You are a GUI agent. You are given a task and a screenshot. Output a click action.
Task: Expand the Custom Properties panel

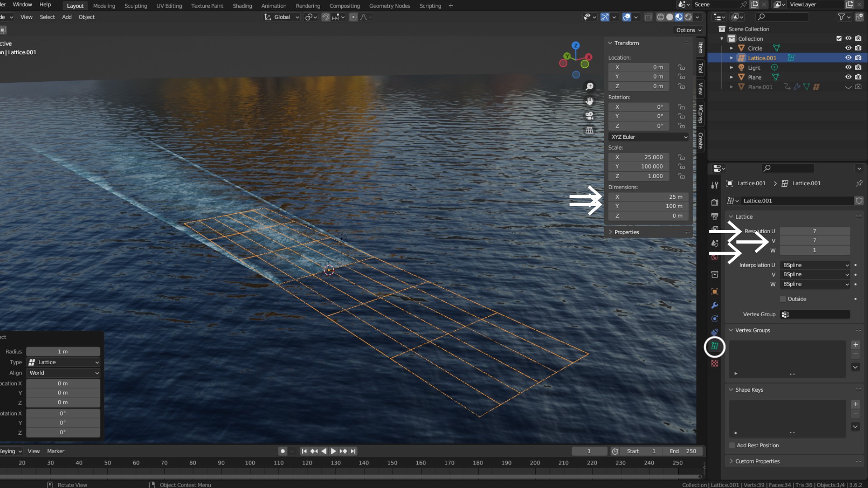[757, 461]
